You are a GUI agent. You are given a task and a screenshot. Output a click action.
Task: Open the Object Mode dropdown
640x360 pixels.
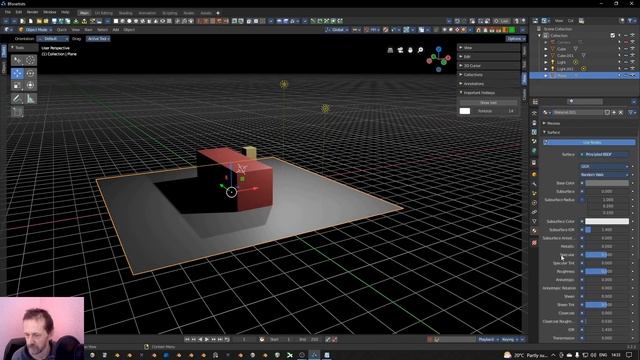point(36,30)
